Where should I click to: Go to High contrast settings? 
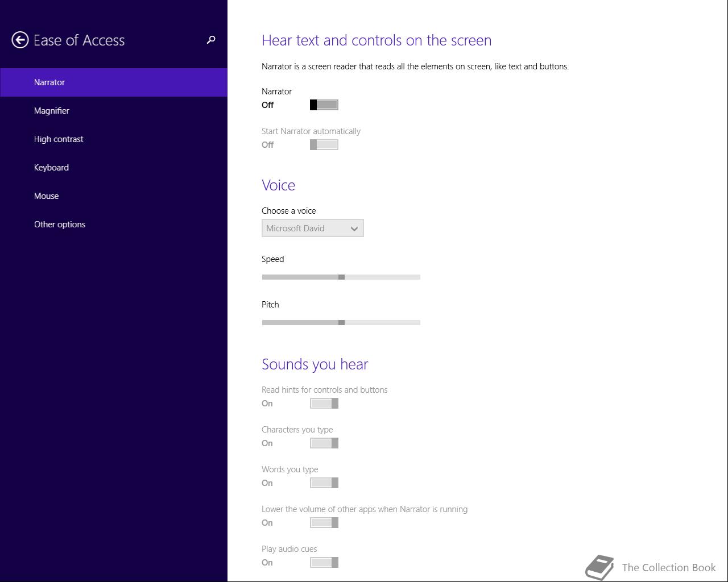click(x=114, y=139)
